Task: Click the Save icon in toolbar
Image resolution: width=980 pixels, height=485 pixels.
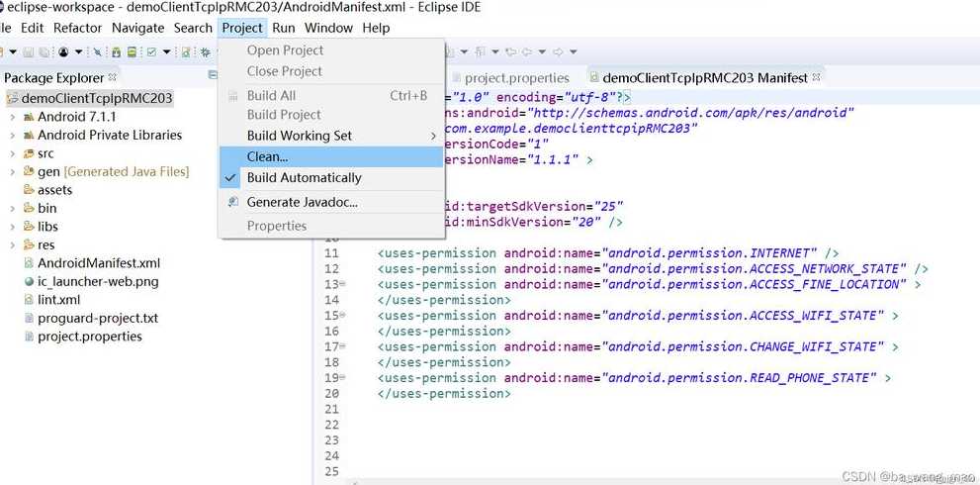Action: pyautogui.click(x=28, y=51)
